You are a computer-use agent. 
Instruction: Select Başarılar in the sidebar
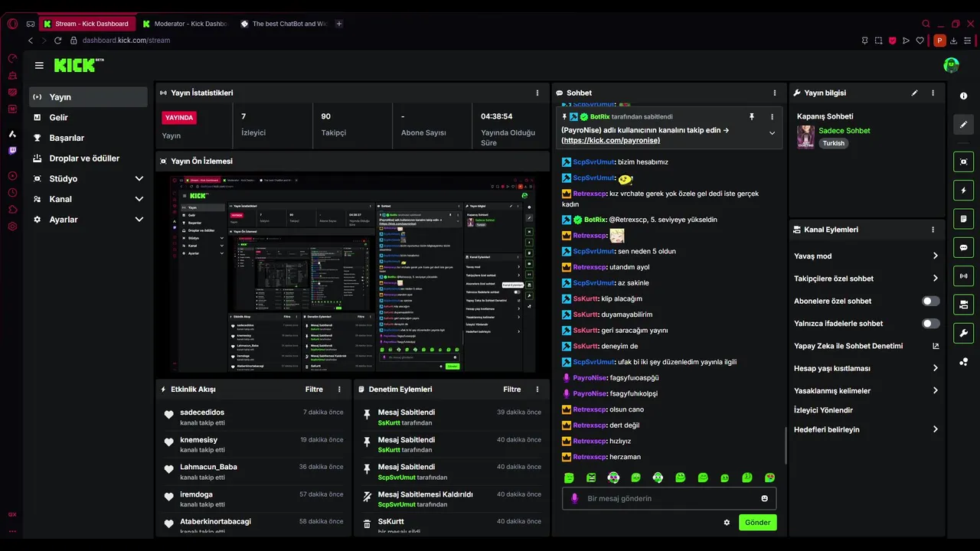[x=88, y=138]
